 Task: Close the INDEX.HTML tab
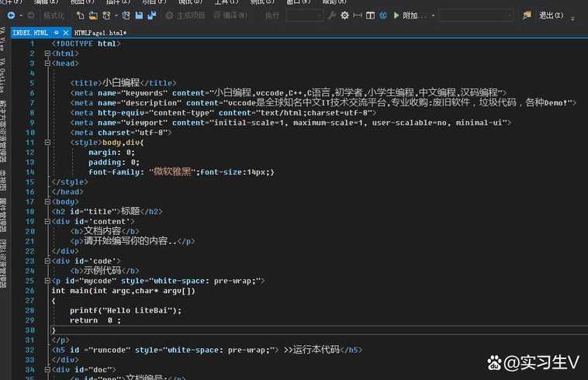pos(66,33)
